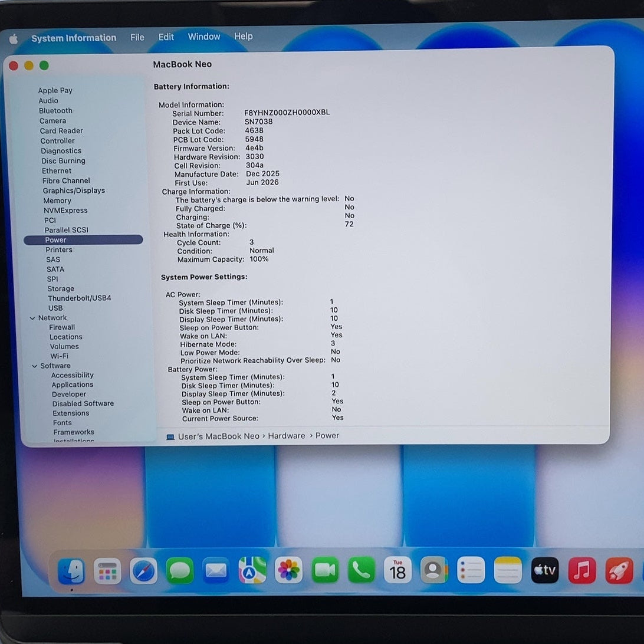The height and width of the screenshot is (644, 644).
Task: Open Reminders app in Dock
Action: (471, 570)
